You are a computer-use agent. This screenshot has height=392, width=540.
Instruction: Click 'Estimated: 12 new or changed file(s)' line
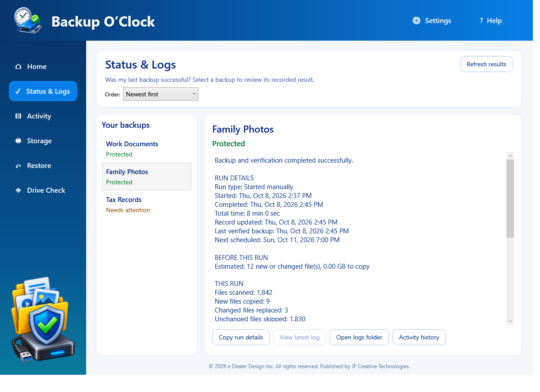292,266
